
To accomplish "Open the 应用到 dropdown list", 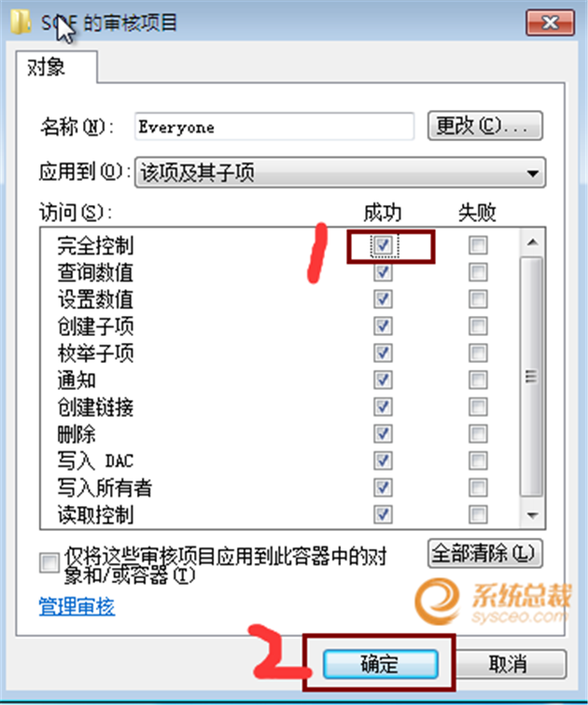I will pos(340,172).
